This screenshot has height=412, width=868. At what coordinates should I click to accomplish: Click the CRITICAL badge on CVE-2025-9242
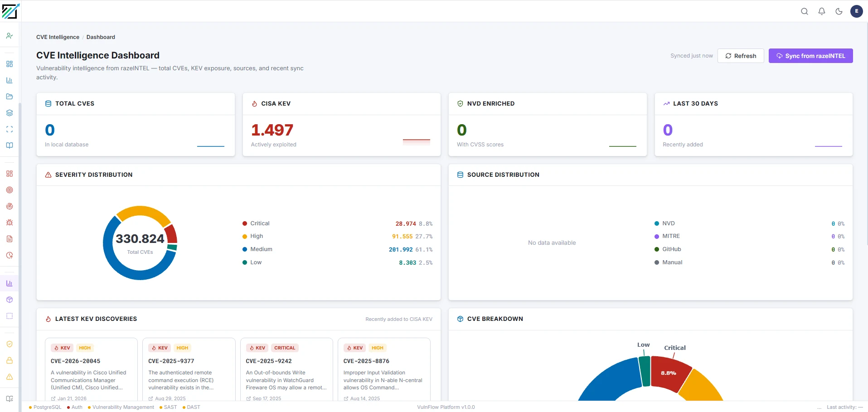(285, 348)
